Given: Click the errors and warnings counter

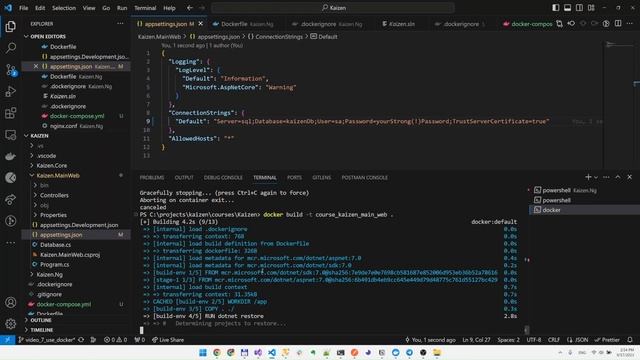Looking at the screenshot, I should pyautogui.click(x=115, y=340).
